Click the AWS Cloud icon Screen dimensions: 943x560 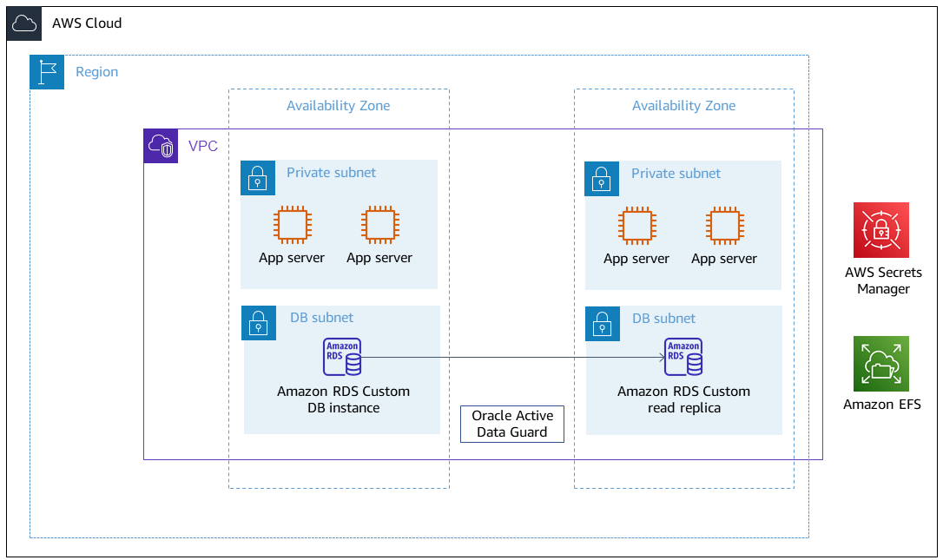click(23, 23)
